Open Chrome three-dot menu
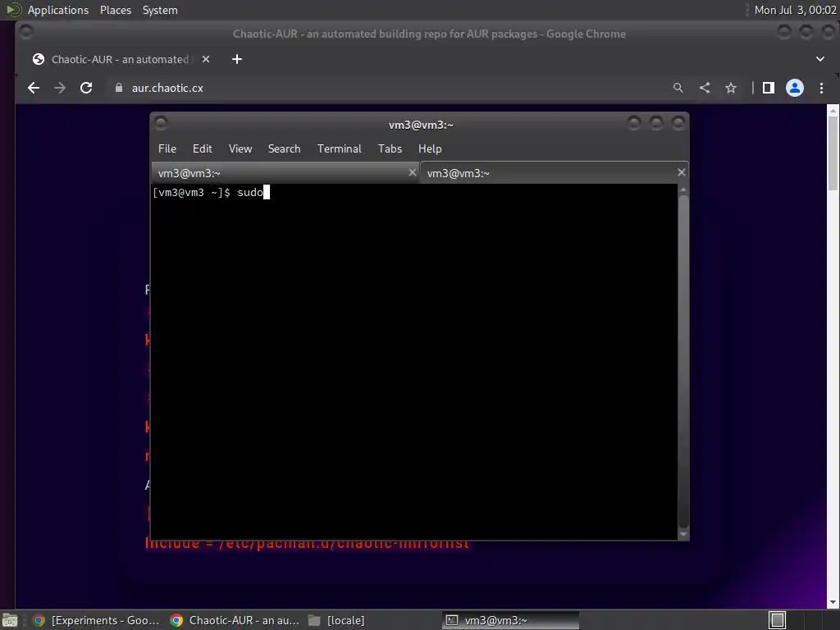 [x=821, y=88]
